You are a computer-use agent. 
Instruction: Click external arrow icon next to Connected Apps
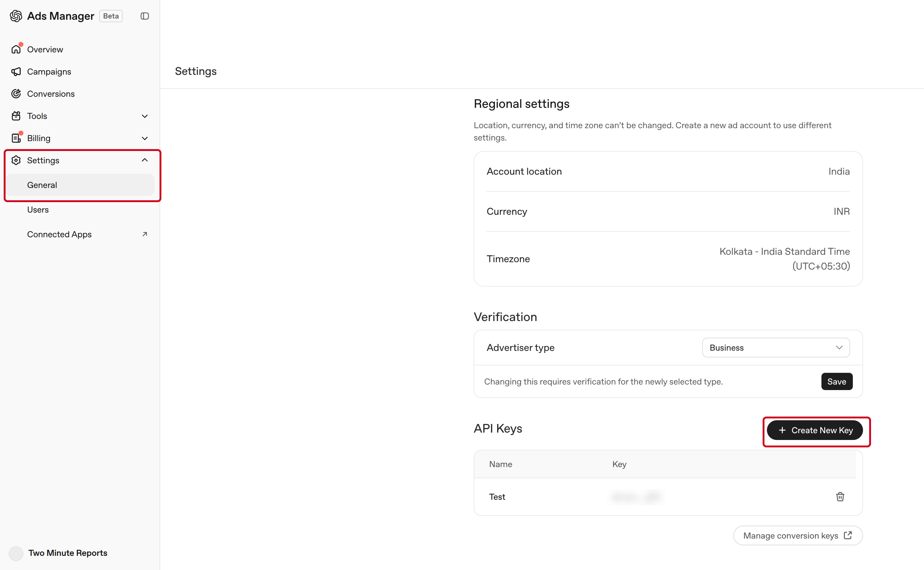[145, 234]
